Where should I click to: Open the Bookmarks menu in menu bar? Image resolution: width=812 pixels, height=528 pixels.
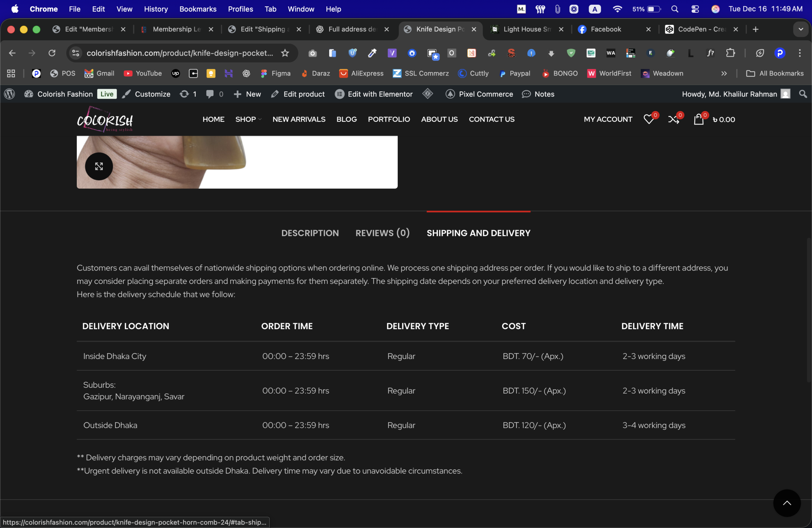pos(198,9)
